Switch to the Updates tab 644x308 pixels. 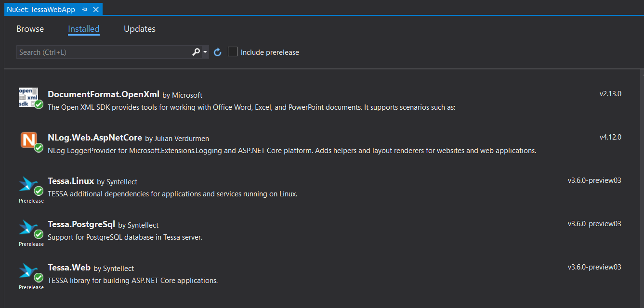point(139,29)
